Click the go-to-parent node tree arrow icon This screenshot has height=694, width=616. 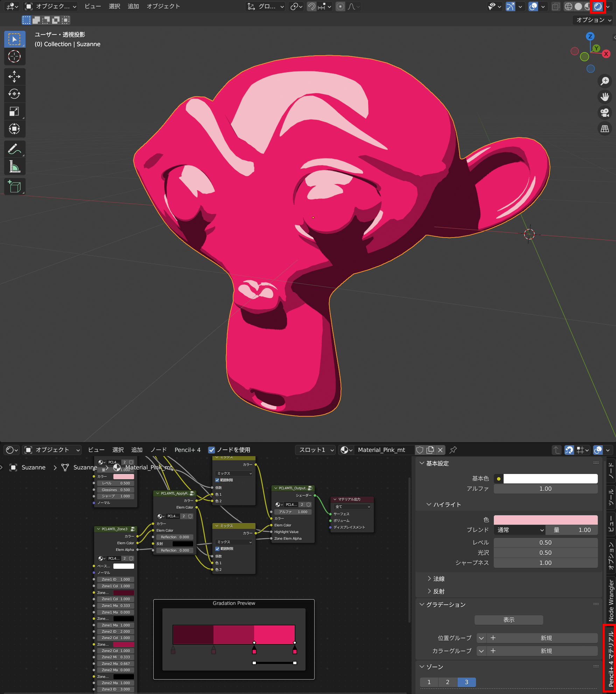[556, 450]
